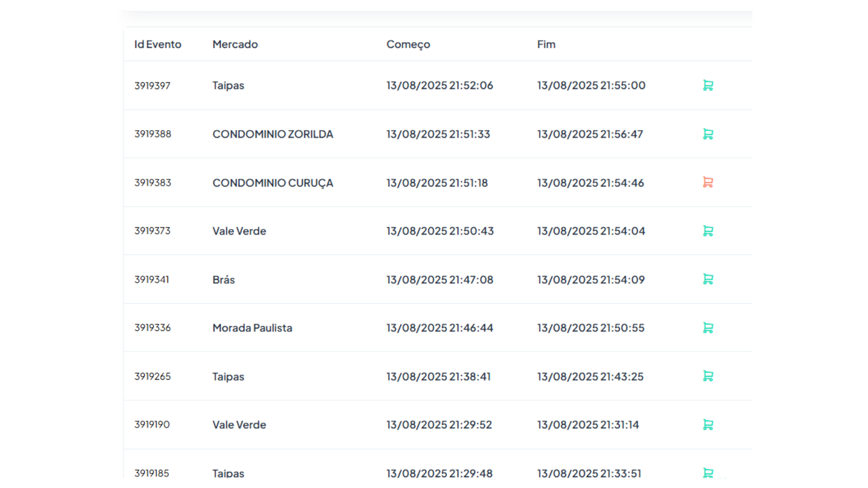Click Brás market name
This screenshot has width=868, height=488.
point(224,280)
